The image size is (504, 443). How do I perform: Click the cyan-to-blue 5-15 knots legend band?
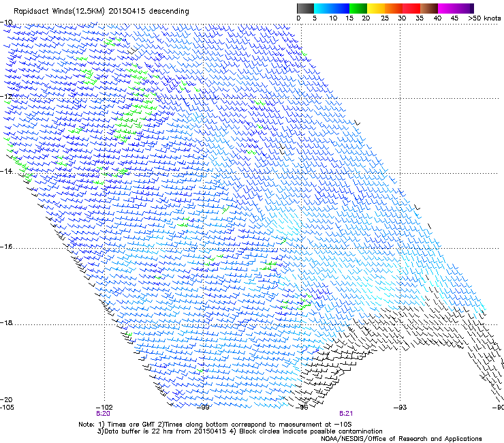[332, 8]
